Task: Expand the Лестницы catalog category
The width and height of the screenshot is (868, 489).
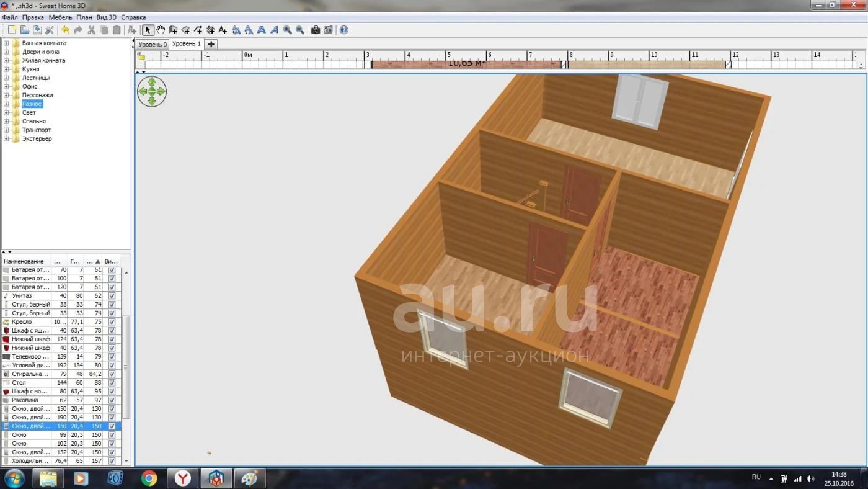Action: (6, 78)
